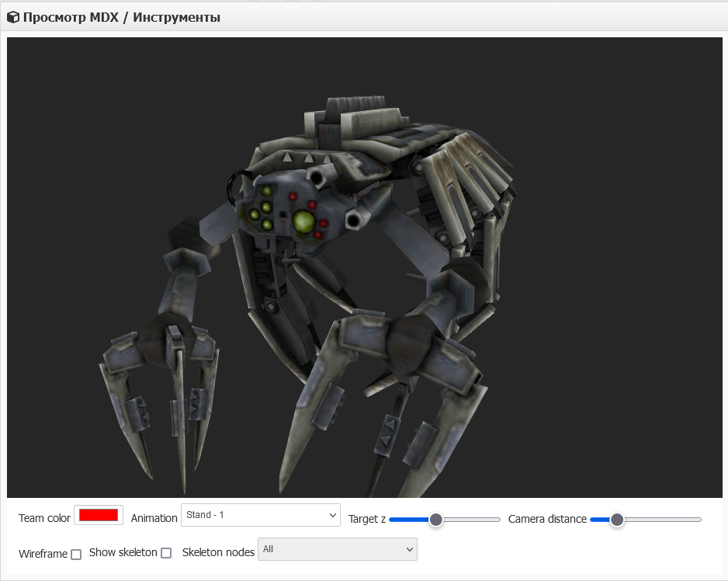Click the Team color label

[x=44, y=518]
